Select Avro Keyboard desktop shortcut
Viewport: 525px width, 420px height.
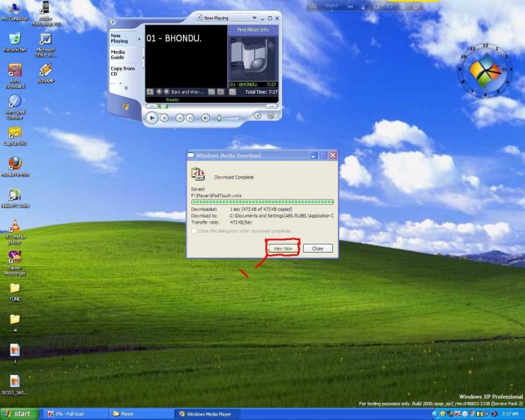pos(15,76)
